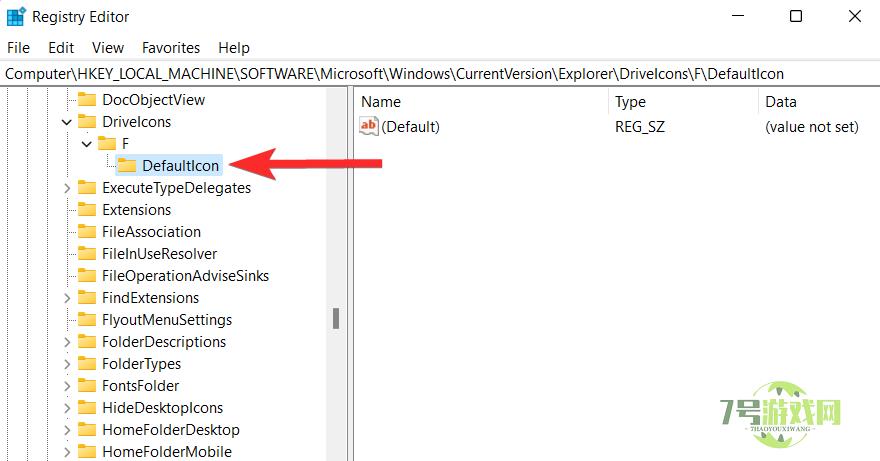Select the FileOperationAdviseSinks key label

click(185, 276)
